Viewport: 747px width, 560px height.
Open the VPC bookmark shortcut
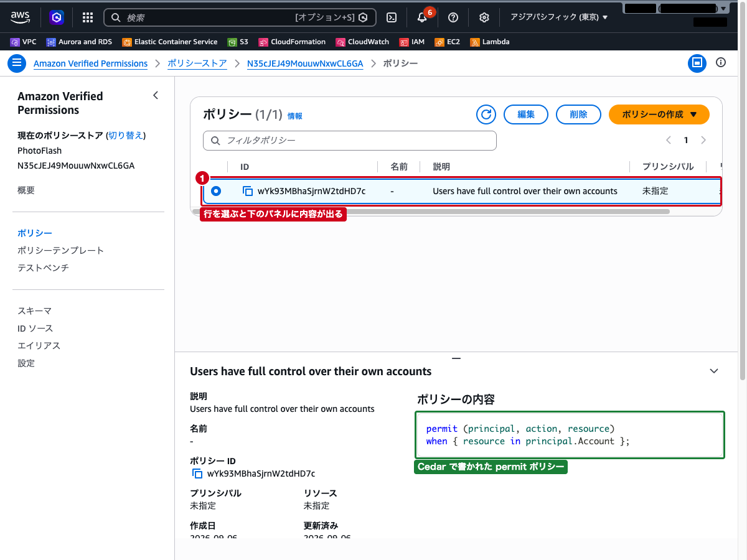tap(24, 42)
